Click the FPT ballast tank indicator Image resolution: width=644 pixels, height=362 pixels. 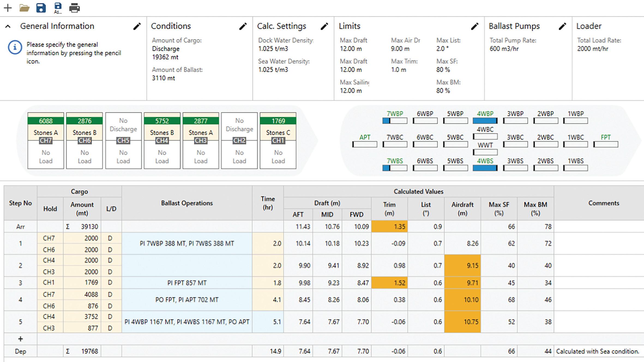(606, 144)
